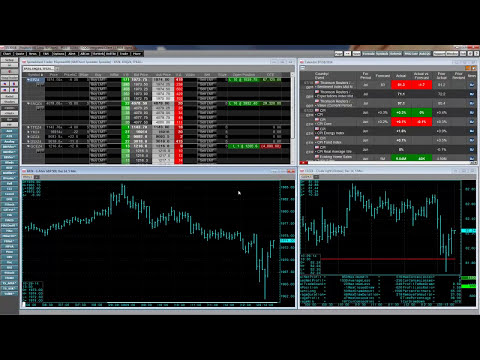This screenshot has height=360, width=480.
Task: Click first Buy LMT button in EP row
Action: coord(98,80)
